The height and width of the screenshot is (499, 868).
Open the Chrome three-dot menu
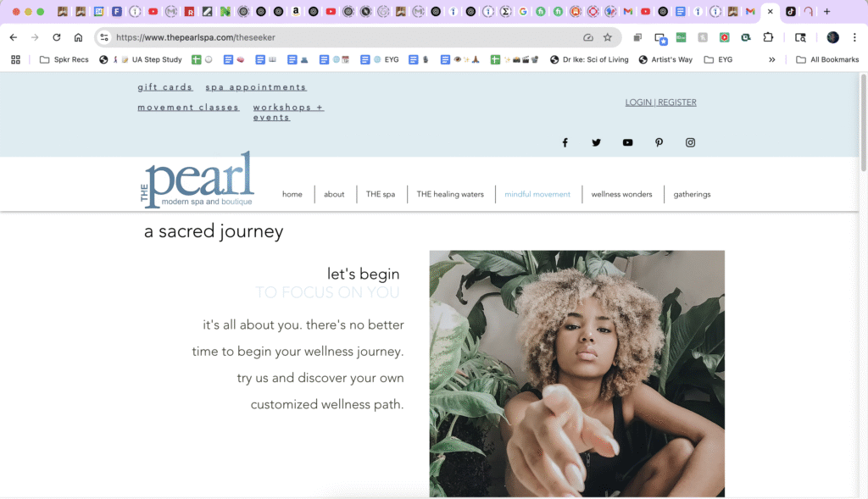[x=854, y=37]
